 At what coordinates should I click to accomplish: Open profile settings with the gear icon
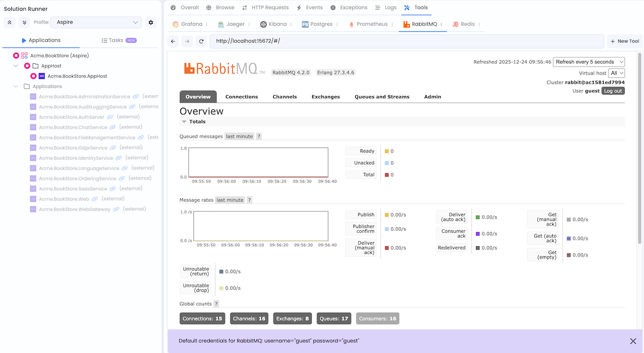pyautogui.click(x=150, y=23)
